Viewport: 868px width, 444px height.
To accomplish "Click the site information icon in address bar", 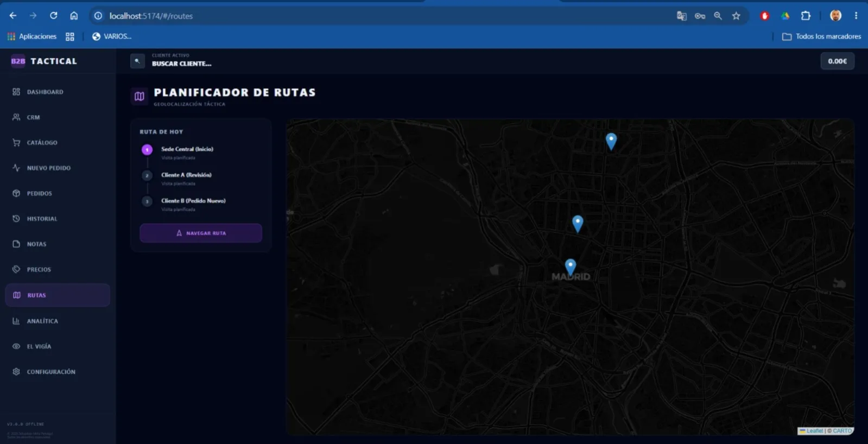I will coord(98,16).
